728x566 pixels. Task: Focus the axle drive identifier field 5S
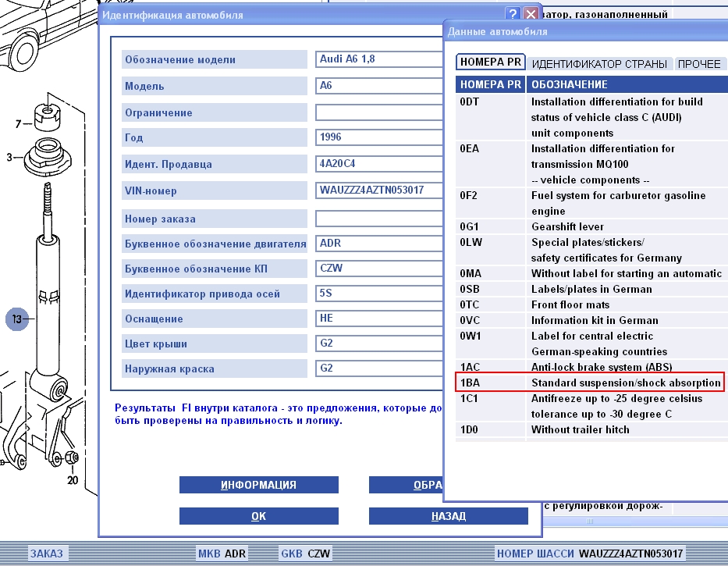379,294
